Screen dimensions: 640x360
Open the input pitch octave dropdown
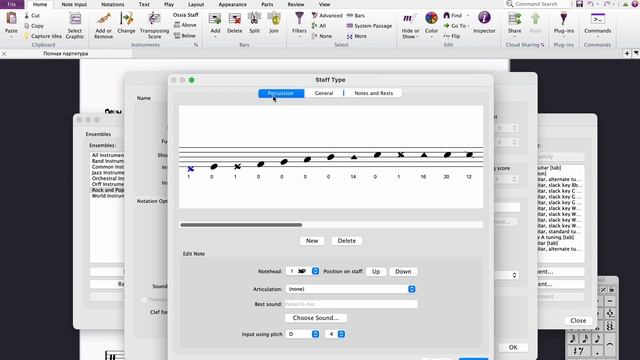[x=335, y=334]
